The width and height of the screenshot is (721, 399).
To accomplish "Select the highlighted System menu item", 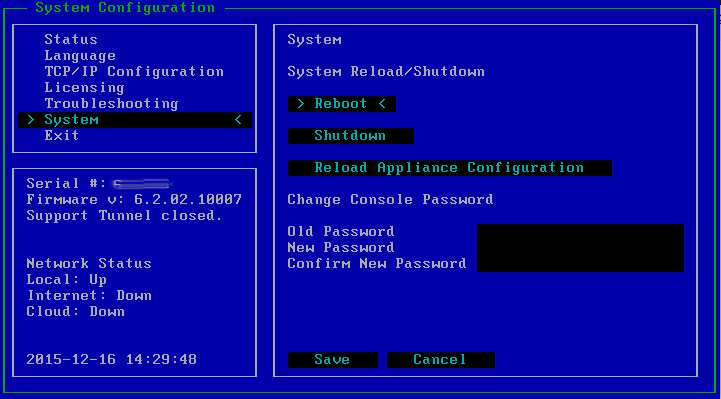I will pos(135,120).
